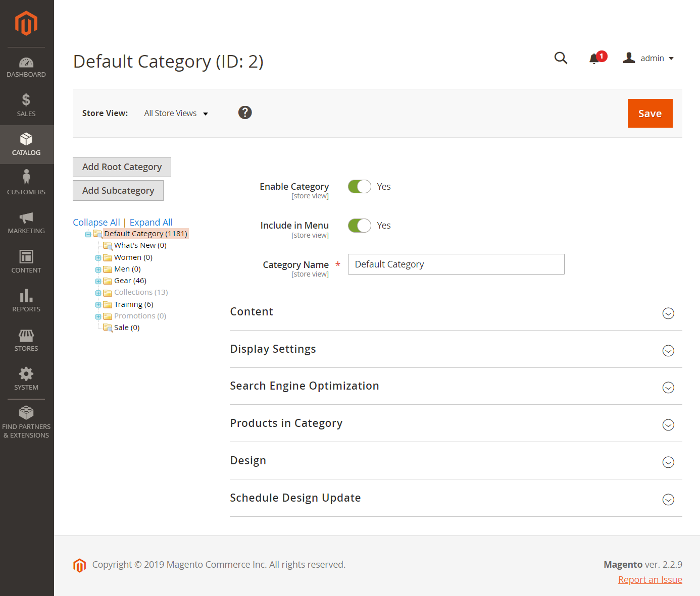Screen dimensions: 700x596
Task: Click the Magento logo in sidebar
Action: [26, 23]
